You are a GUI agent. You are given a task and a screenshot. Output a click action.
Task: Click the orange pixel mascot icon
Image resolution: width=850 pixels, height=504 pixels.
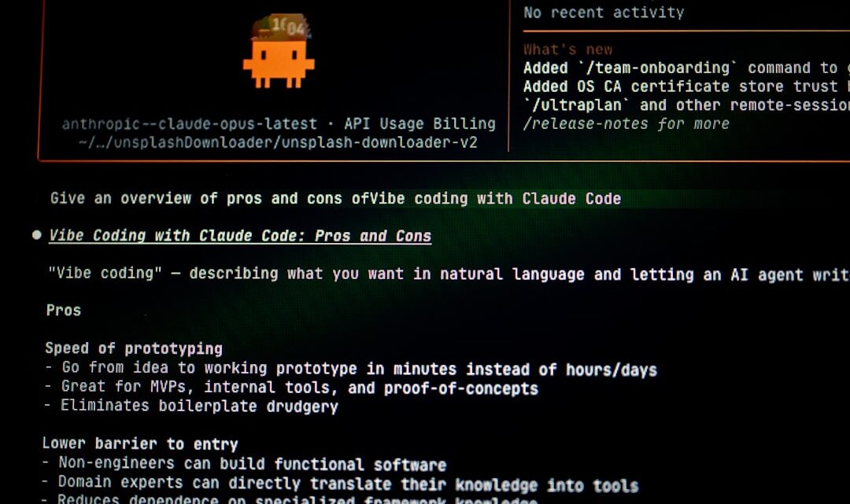click(279, 51)
